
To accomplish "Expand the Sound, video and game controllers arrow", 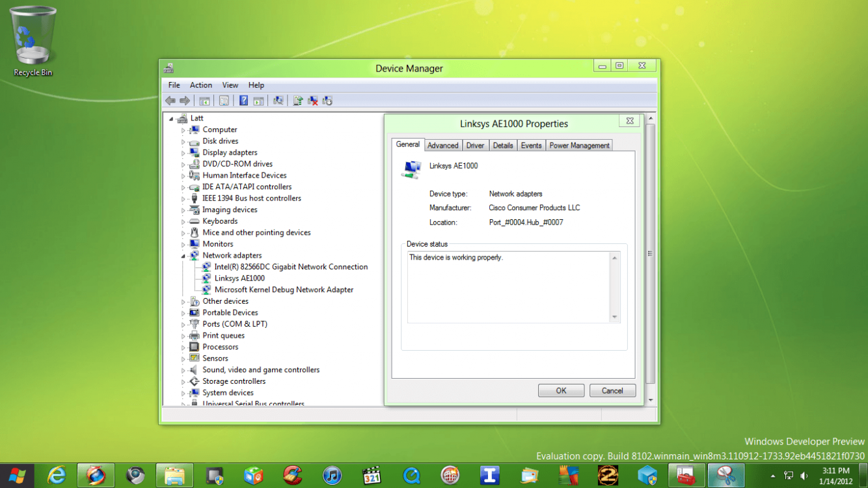I will (183, 370).
